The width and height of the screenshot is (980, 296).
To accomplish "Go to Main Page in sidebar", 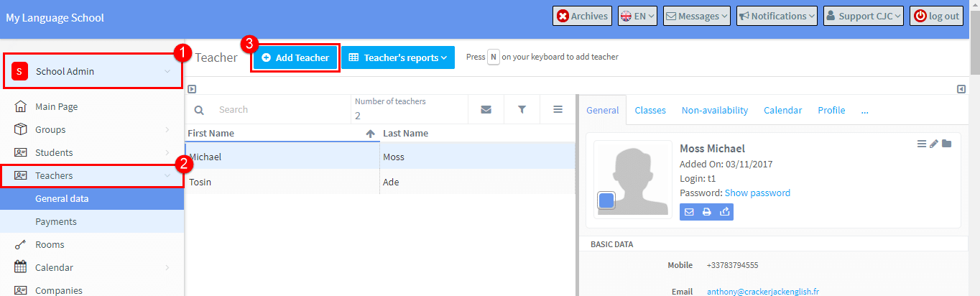I will coord(92,106).
